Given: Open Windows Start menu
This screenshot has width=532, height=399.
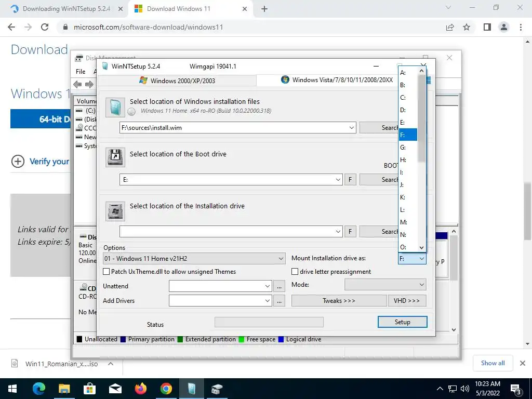Looking at the screenshot, I should [x=12, y=389].
